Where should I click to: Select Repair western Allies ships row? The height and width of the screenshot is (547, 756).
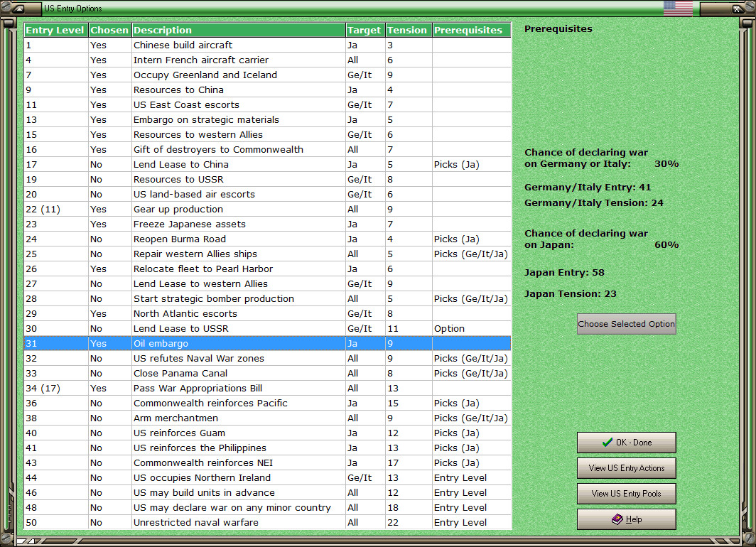pyautogui.click(x=268, y=254)
